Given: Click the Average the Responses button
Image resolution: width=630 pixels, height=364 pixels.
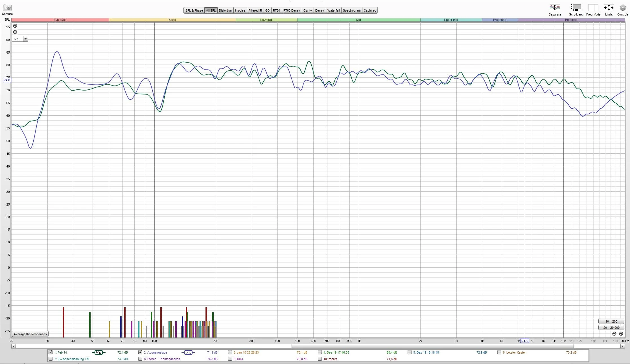Looking at the screenshot, I should pyautogui.click(x=30, y=334).
